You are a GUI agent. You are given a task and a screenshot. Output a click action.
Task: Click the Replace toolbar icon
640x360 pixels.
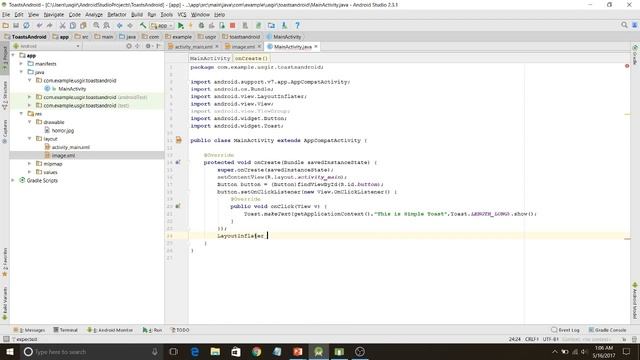point(106,25)
